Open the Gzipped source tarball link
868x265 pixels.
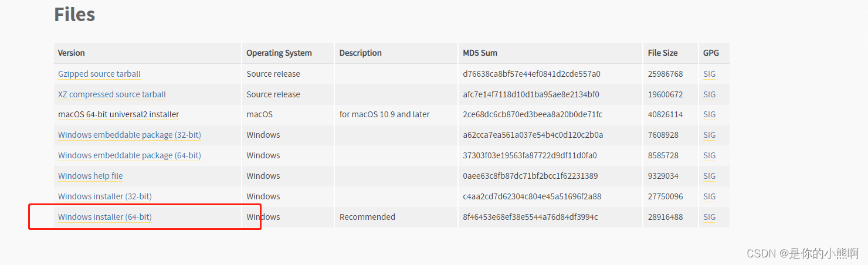click(x=99, y=74)
